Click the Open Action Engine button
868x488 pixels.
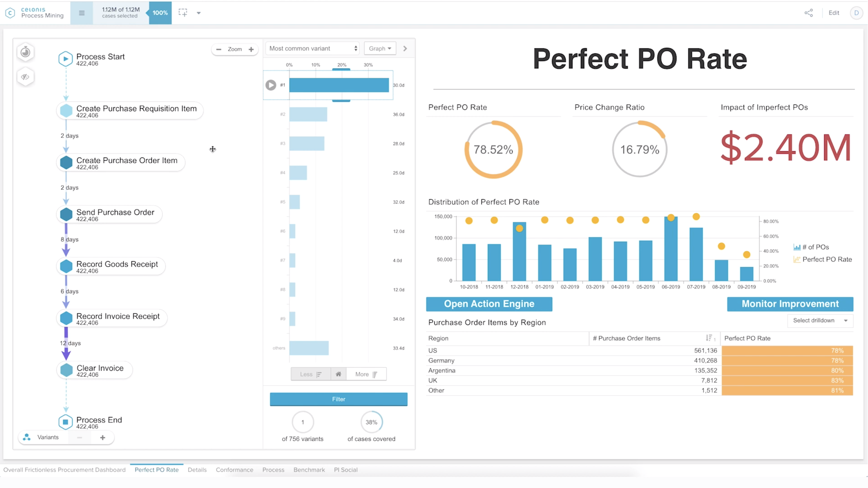[x=489, y=304]
